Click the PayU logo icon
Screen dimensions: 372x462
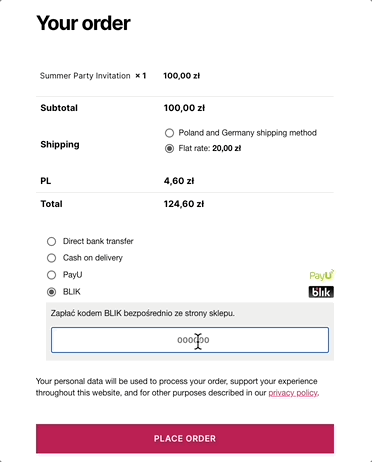pos(321,275)
